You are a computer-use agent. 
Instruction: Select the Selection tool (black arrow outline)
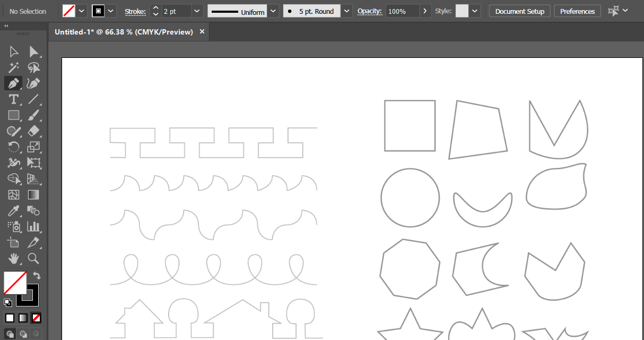(14, 52)
